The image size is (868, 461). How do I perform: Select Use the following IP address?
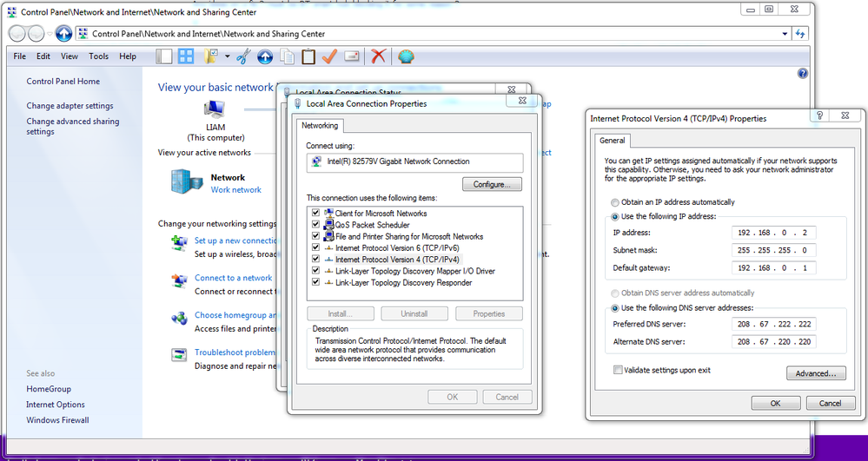click(614, 217)
